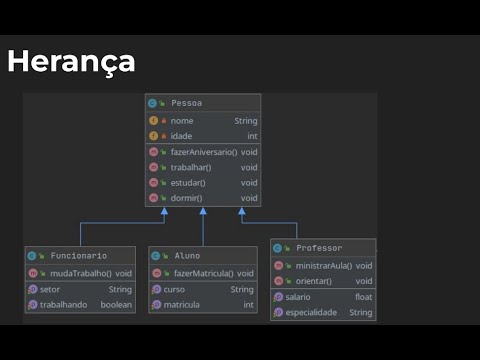Click the lock icon beside nome
This screenshot has height=360, width=480.
click(x=164, y=121)
